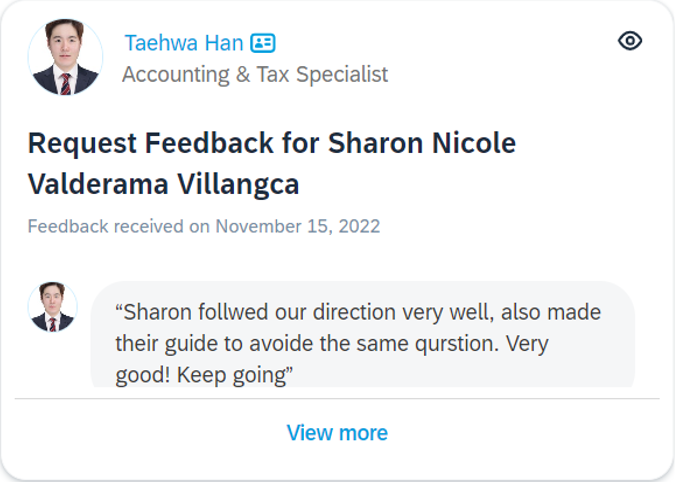
Task: Click the small avatar beside the feedback comment
Action: click(52, 307)
